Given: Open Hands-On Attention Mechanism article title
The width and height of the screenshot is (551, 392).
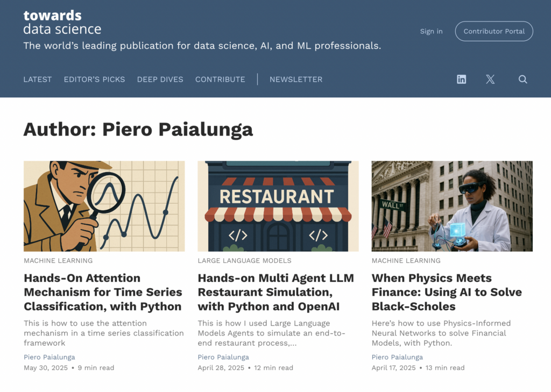Looking at the screenshot, I should (103, 292).
